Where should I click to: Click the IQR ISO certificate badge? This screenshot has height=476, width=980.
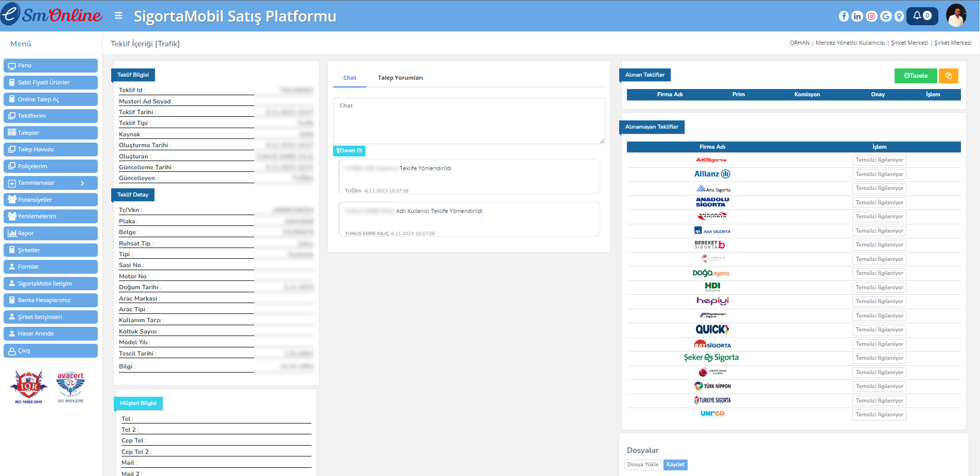[x=29, y=387]
